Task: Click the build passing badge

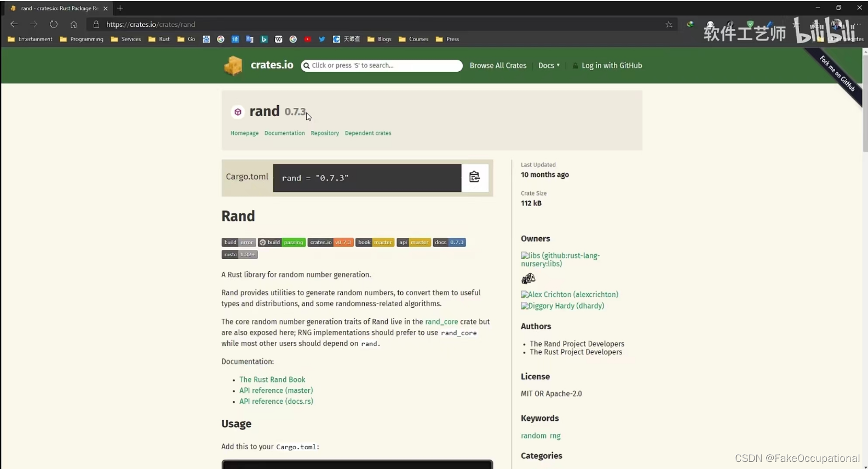Action: (x=282, y=242)
